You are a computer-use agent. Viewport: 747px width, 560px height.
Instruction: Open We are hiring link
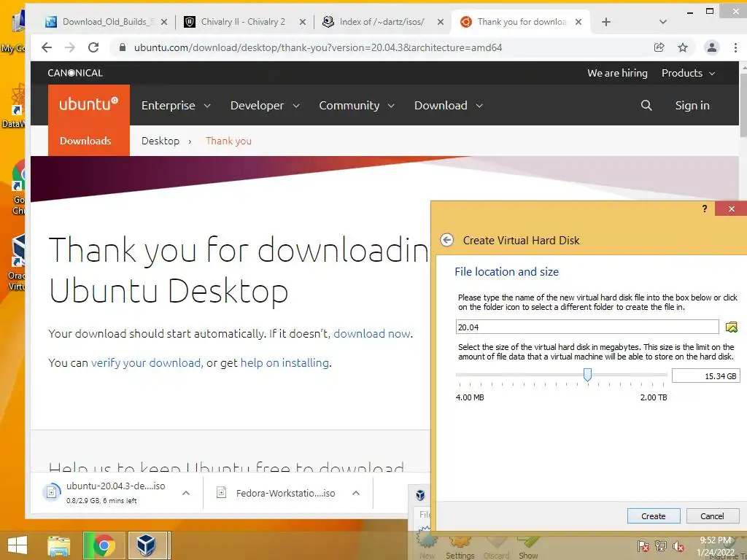tap(617, 73)
